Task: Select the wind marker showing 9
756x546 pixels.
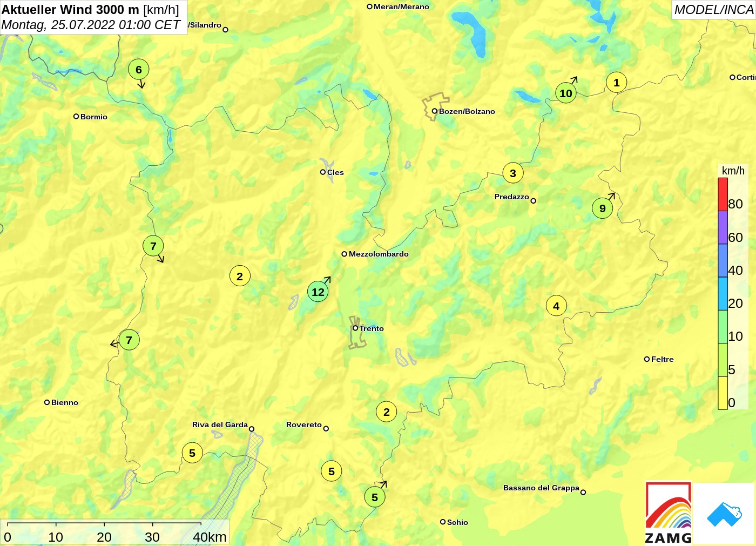Action: click(603, 208)
